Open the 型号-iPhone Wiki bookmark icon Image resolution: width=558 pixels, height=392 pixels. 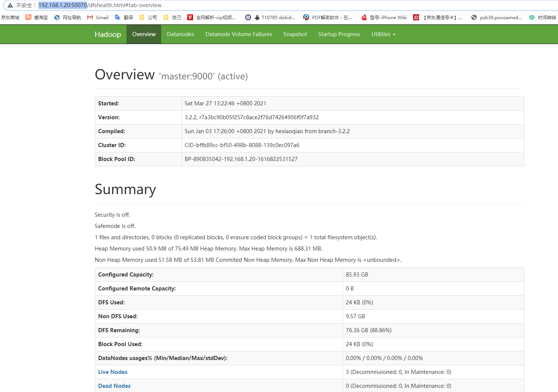(364, 17)
